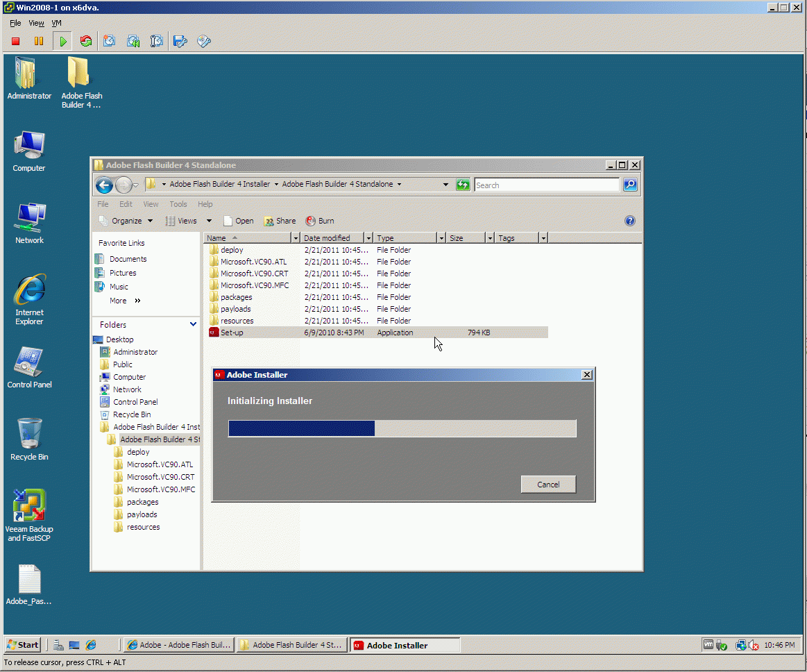Image resolution: width=807 pixels, height=672 pixels.
Task: Select the Adobe_Pas... text file on desktop
Action: pos(29,585)
